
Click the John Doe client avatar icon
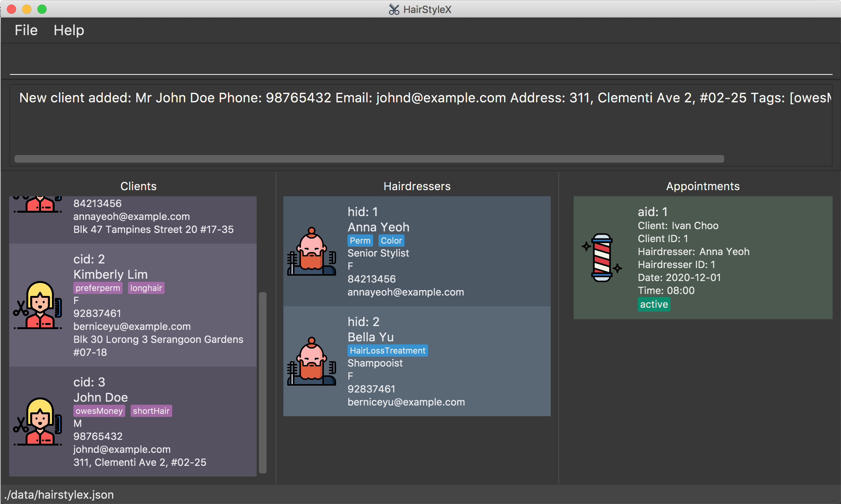(x=38, y=422)
